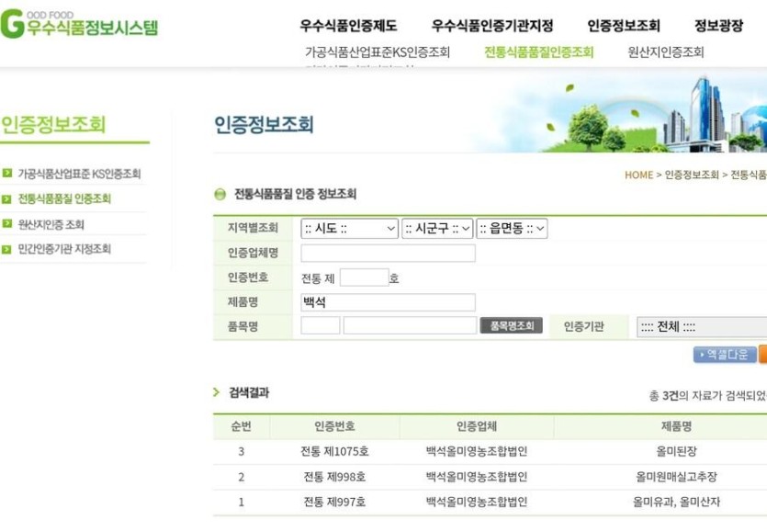The image size is (767, 532).
Task: Open 민간인증기관 지정조회 in sidebar
Action: click(x=64, y=249)
